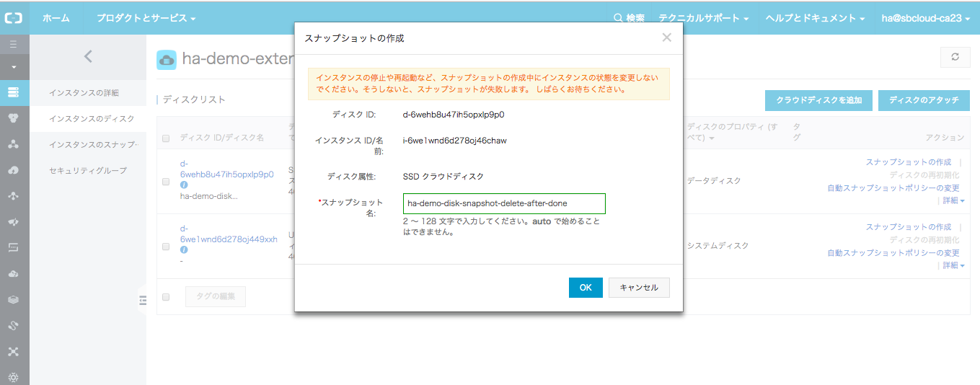Click the snapshot name input field

click(504, 203)
